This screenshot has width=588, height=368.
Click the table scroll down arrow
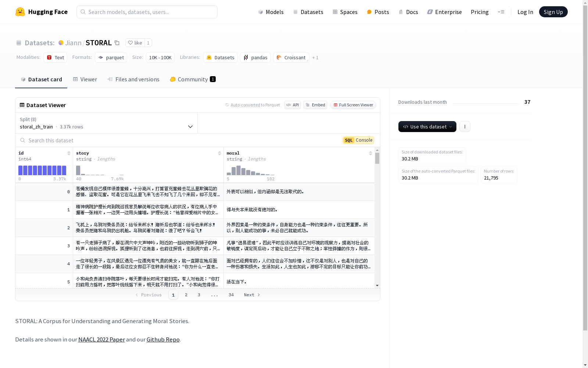point(377,286)
